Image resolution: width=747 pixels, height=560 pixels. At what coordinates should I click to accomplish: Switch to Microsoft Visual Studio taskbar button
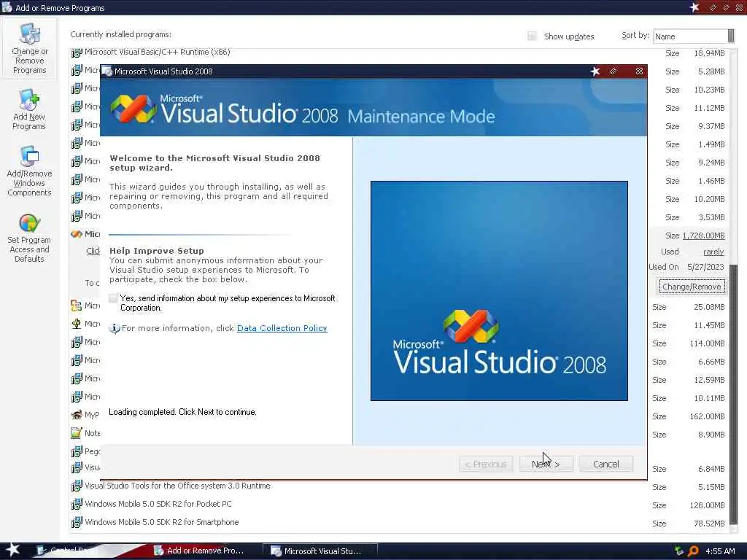[x=320, y=551]
